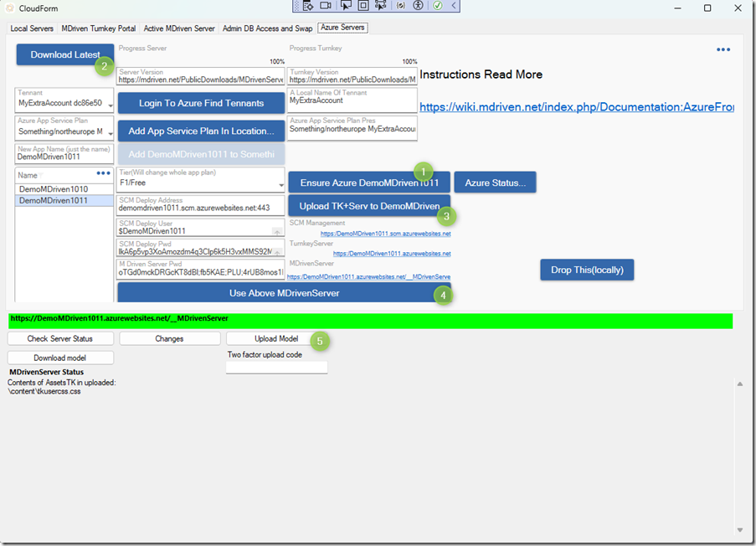Open the TurnkeyServer azurewebsites.net link
The width and height of the screenshot is (756, 546).
392,254
